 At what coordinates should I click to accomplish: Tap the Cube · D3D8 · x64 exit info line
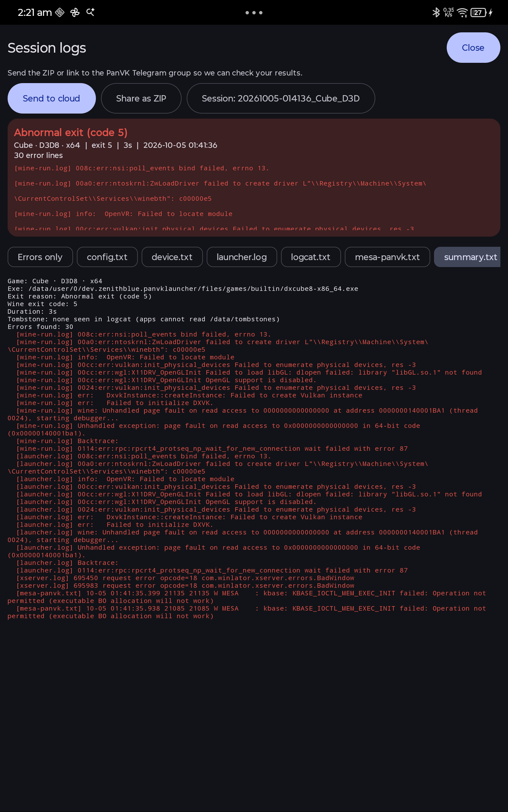[116, 145]
